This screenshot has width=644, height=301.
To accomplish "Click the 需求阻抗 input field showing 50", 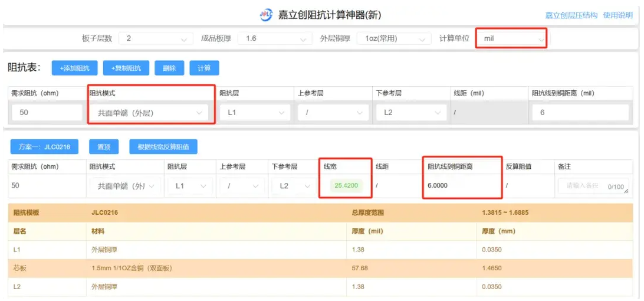I will point(47,112).
